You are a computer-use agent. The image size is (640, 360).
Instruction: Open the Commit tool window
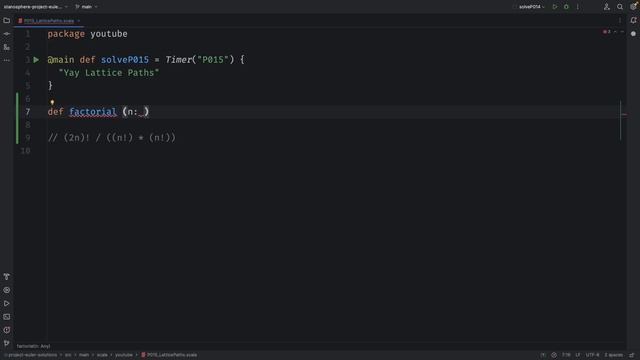(7, 34)
